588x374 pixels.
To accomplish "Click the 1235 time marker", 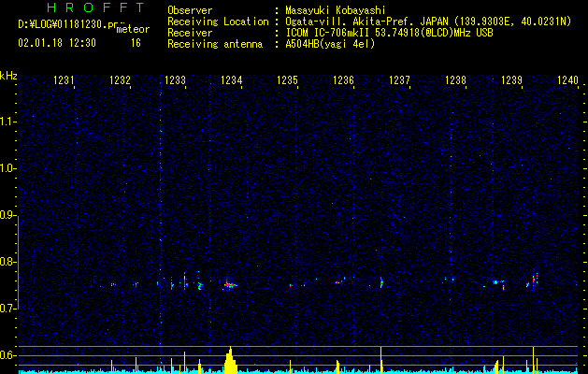I will (x=287, y=80).
